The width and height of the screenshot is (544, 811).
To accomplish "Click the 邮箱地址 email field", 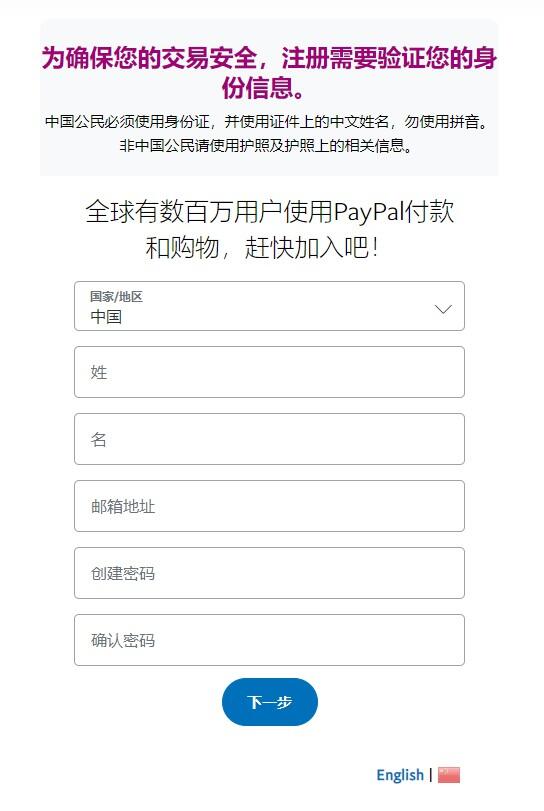I will 269,506.
